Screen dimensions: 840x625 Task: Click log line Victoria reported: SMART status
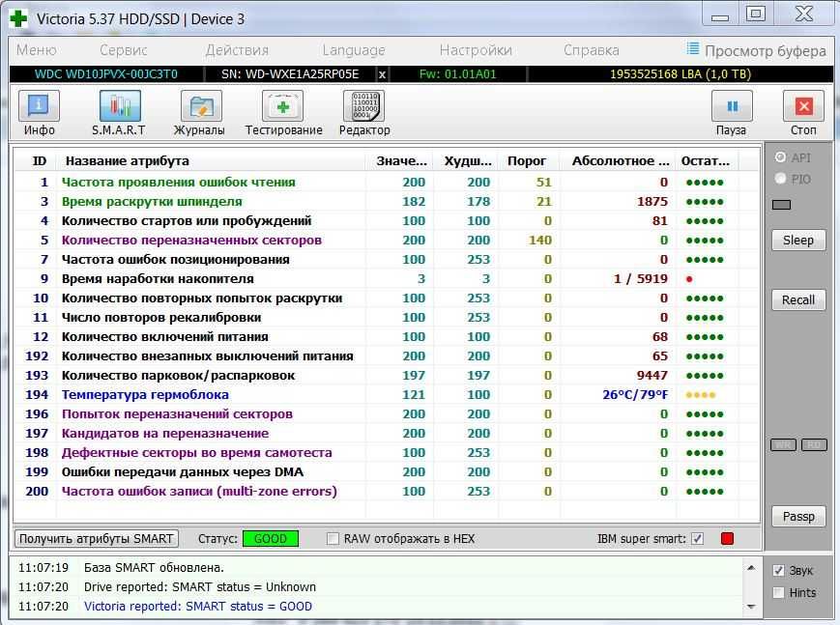(198, 607)
